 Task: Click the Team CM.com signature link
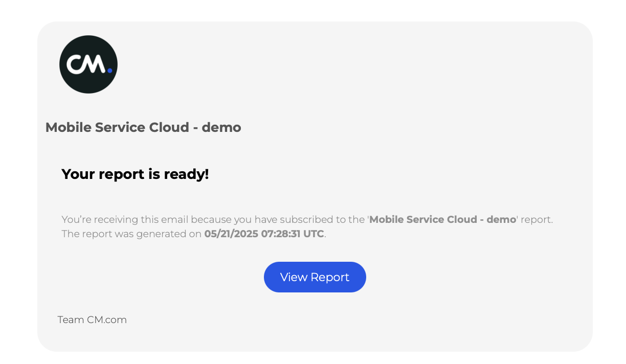tap(92, 320)
